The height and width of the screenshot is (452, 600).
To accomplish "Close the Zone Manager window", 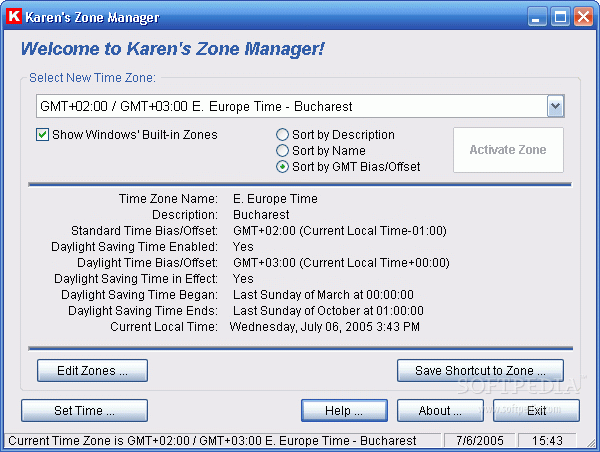I will pyautogui.click(x=583, y=17).
